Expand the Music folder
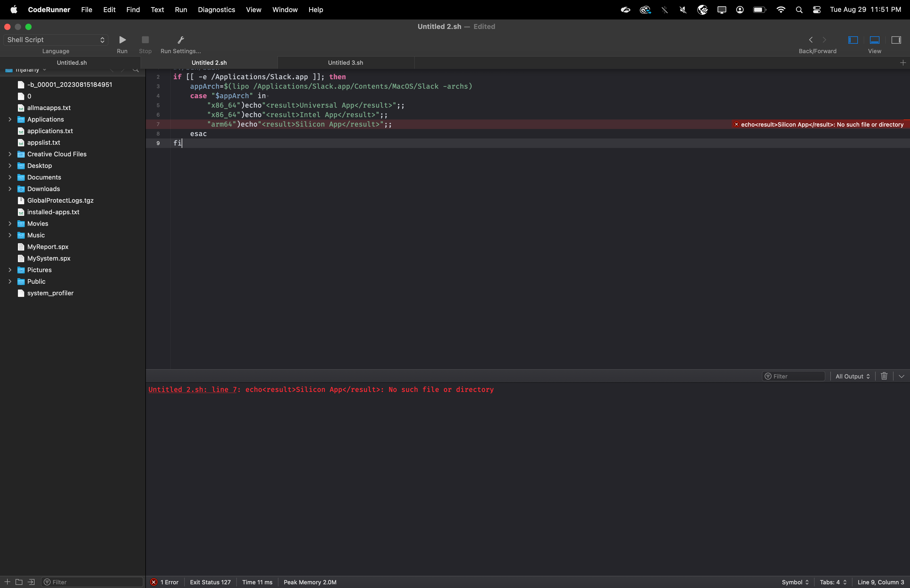The image size is (910, 588). [10, 235]
